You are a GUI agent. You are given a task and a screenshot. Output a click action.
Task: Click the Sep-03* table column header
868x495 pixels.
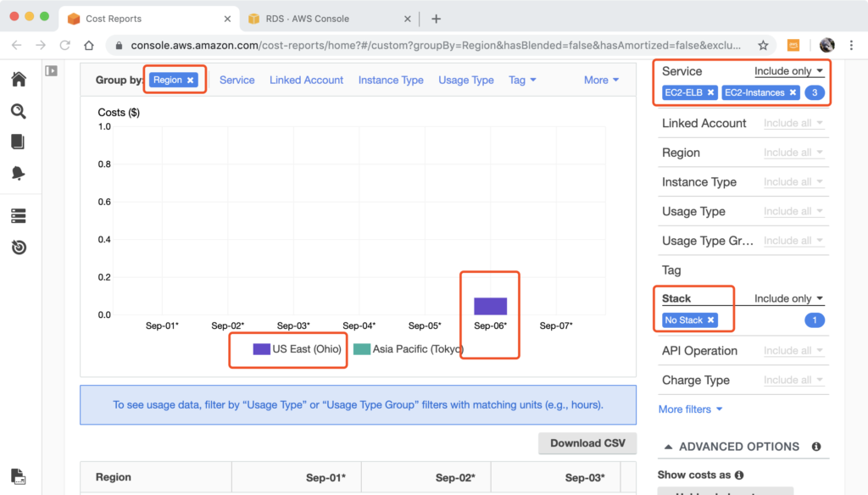[x=556, y=476]
